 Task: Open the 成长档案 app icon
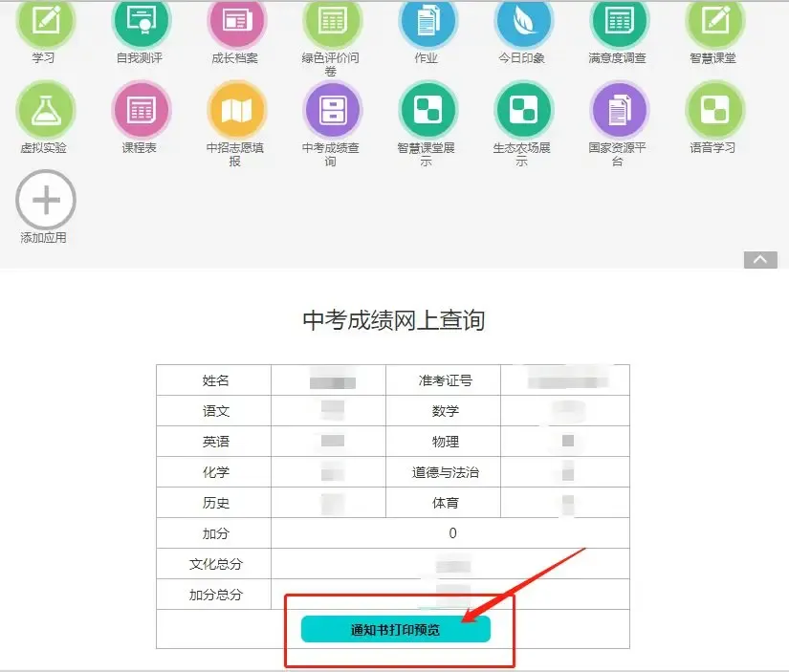[236, 21]
